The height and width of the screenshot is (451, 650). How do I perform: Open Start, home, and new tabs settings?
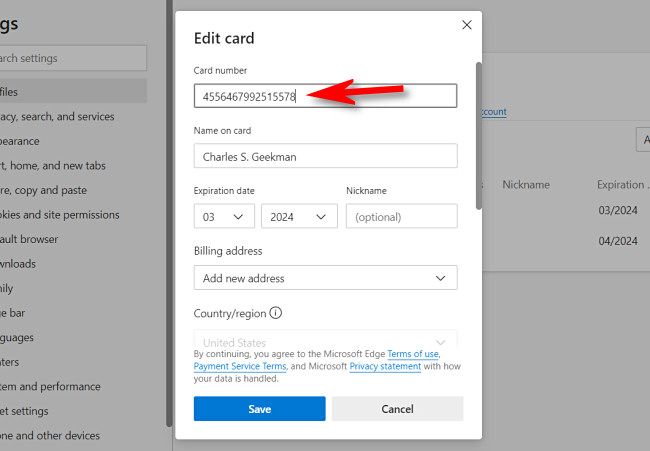tap(53, 166)
